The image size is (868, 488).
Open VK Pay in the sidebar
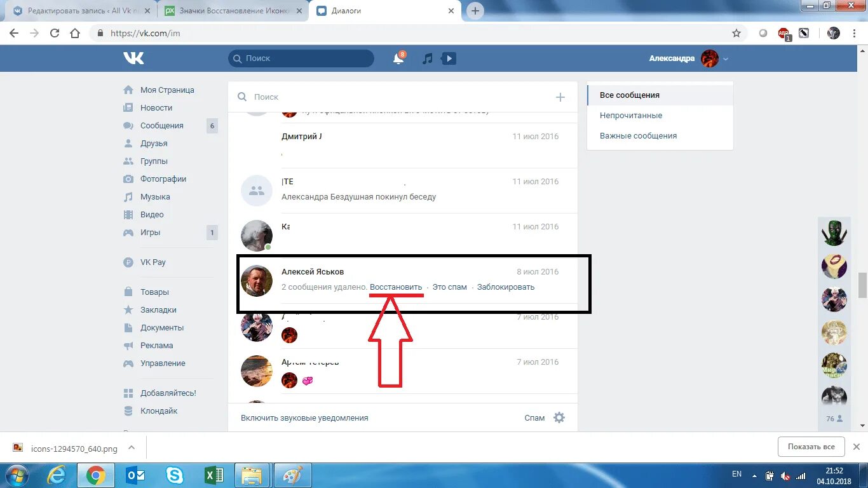click(x=153, y=262)
